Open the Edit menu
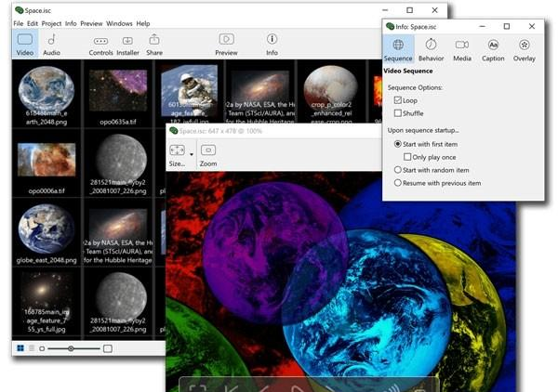This screenshot has height=392, width=558. (33, 23)
